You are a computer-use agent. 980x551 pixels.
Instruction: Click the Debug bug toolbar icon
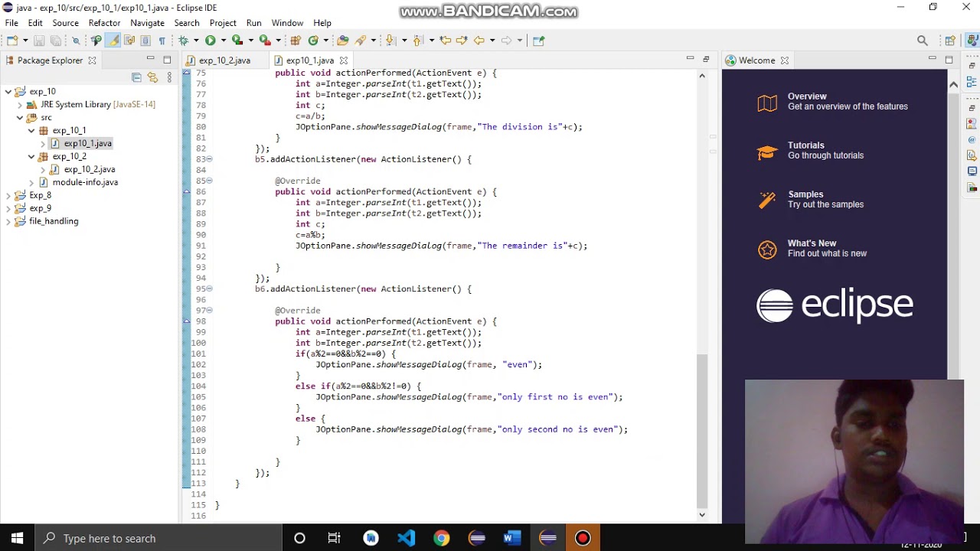tap(183, 41)
